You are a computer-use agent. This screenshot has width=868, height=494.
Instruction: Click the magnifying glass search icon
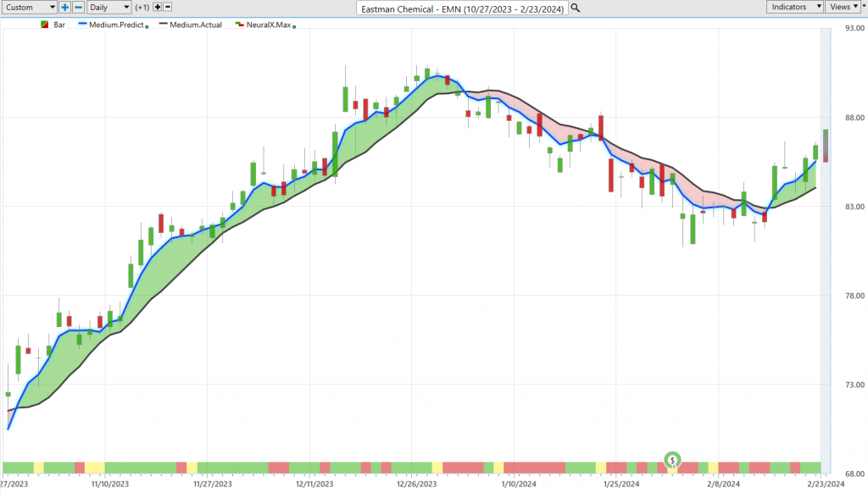point(576,8)
